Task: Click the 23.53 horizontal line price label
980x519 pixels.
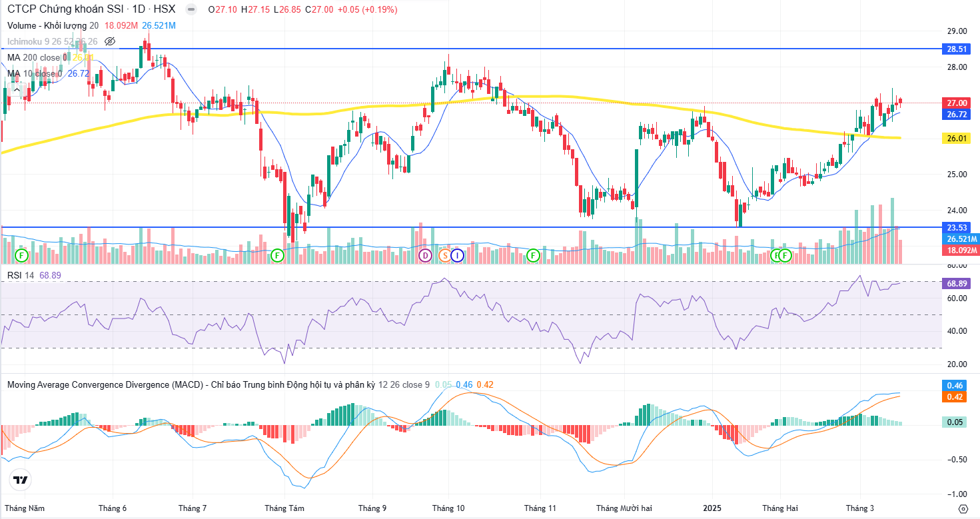Action: click(957, 227)
